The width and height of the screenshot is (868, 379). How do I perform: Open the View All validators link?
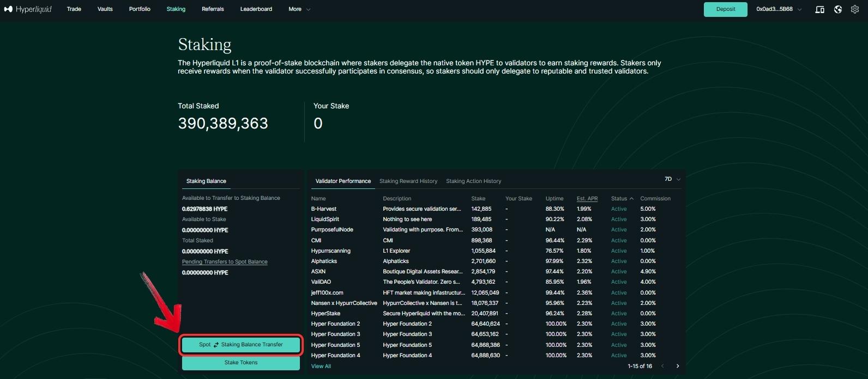pos(321,366)
